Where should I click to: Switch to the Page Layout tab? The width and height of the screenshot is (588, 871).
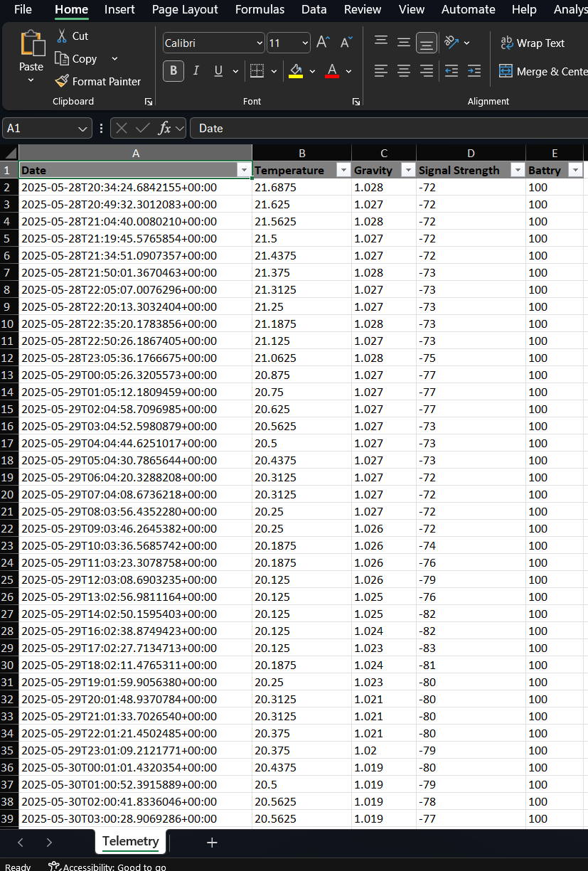[185, 10]
